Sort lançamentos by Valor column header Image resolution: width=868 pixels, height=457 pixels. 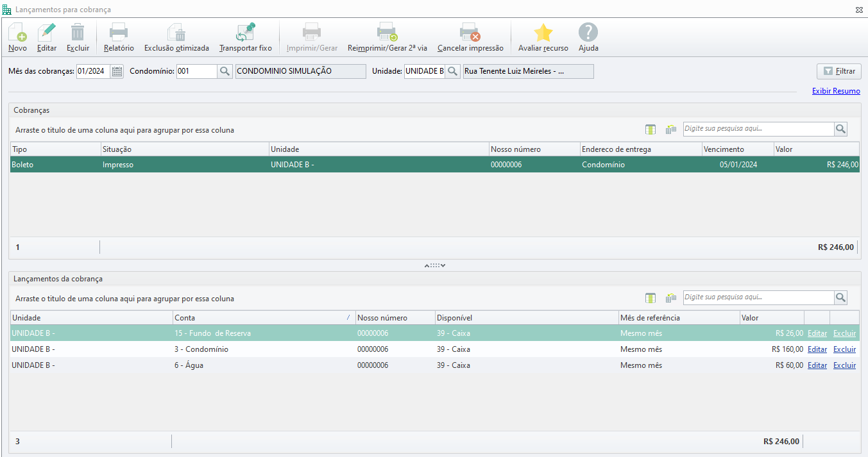772,318
